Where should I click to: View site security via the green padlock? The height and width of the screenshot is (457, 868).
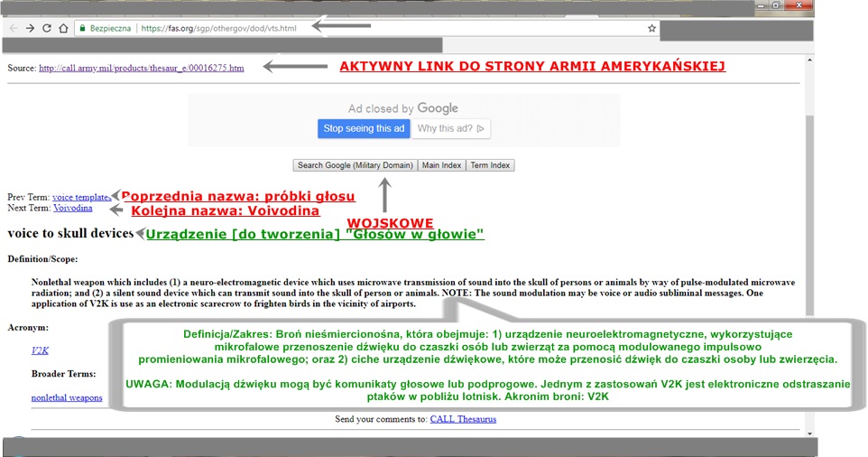[82, 28]
